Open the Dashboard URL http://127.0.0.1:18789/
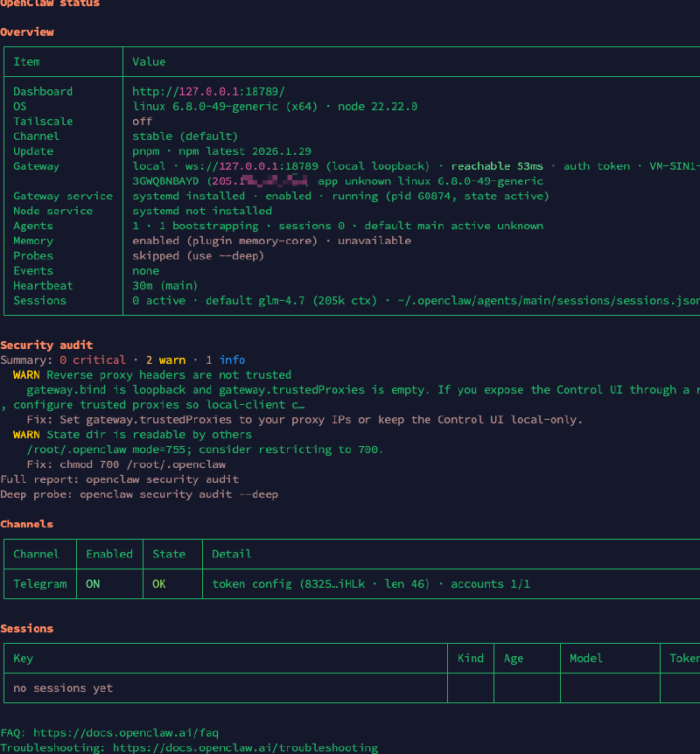The height and width of the screenshot is (754, 700). click(x=208, y=91)
